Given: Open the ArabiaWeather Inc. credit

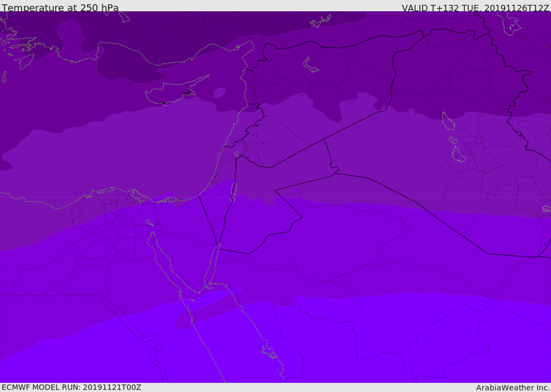Looking at the screenshot, I should click(x=512, y=388).
